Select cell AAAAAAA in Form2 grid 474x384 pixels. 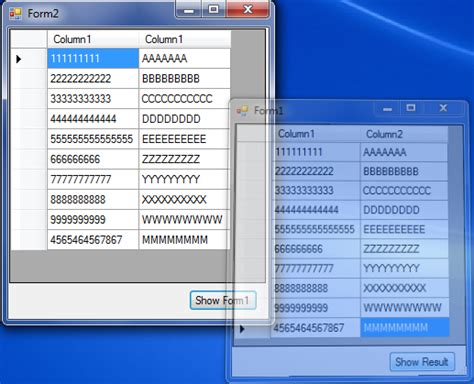(x=184, y=59)
